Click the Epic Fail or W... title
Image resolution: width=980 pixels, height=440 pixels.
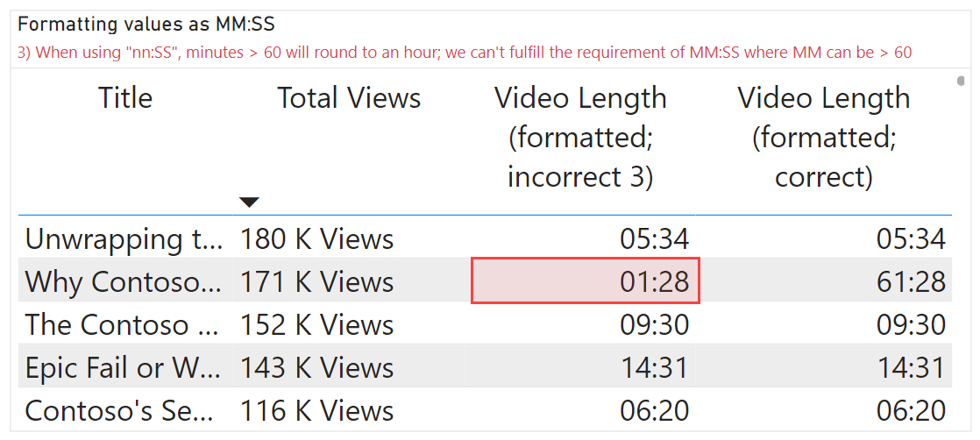tap(124, 367)
